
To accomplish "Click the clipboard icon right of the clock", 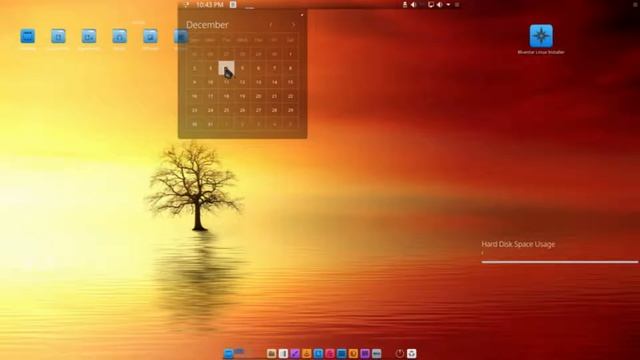I will pyautogui.click(x=233, y=4).
